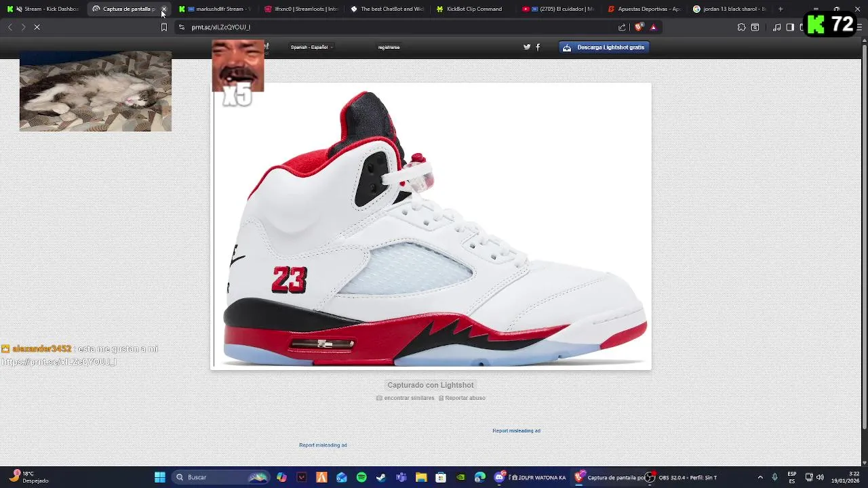Screen dimensions: 868x488
Task: Open the Windows Start menu
Action: click(x=160, y=477)
